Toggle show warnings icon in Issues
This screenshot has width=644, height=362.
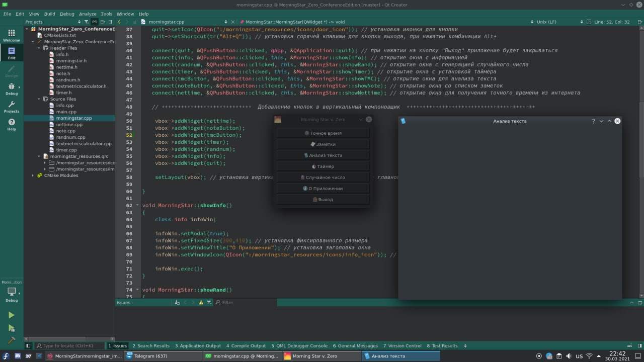[x=201, y=303]
